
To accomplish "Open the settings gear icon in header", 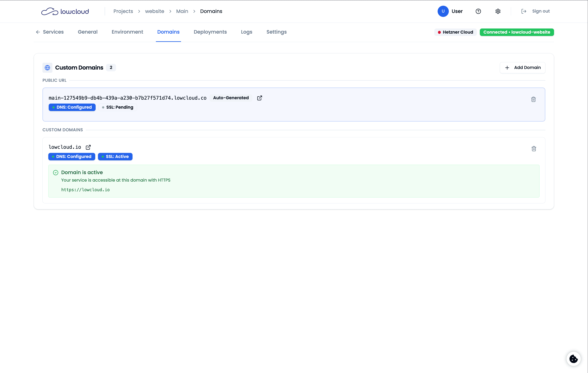I will [x=498, y=11].
